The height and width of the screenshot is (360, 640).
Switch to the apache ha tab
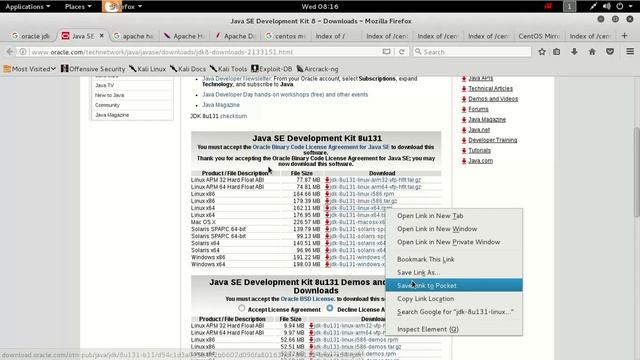[x=134, y=36]
